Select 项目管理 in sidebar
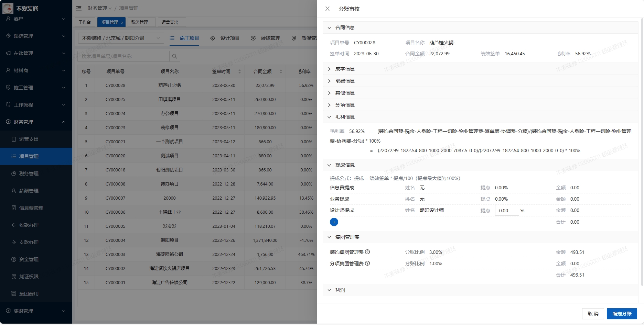Viewport: 644px width, 325px height. point(36,156)
